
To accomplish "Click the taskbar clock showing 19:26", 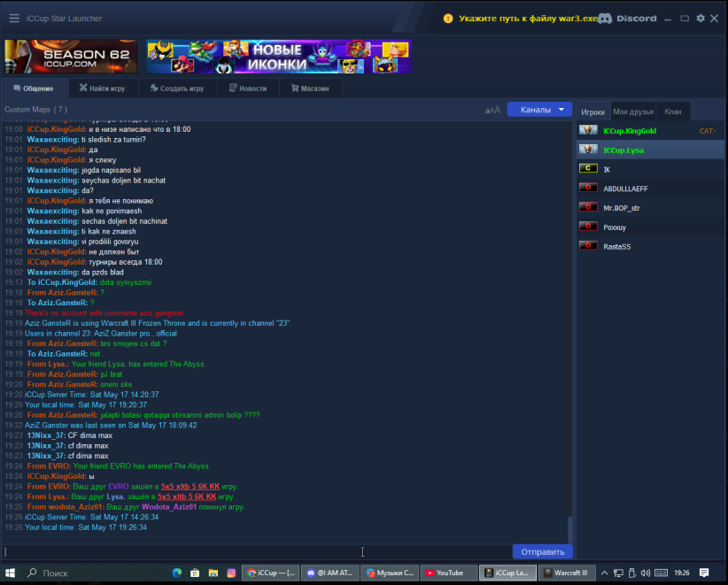I will (682, 573).
